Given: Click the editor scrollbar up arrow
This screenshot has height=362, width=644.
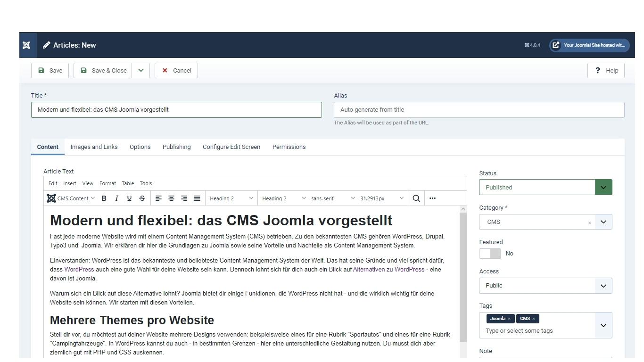Looking at the screenshot, I should point(463,209).
